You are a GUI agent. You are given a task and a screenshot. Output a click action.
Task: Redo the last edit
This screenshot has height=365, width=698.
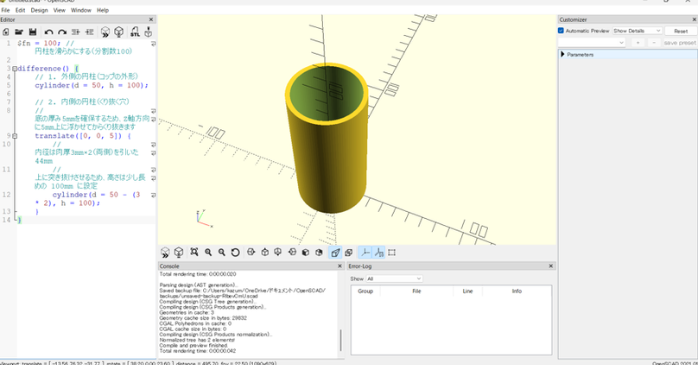click(x=62, y=32)
